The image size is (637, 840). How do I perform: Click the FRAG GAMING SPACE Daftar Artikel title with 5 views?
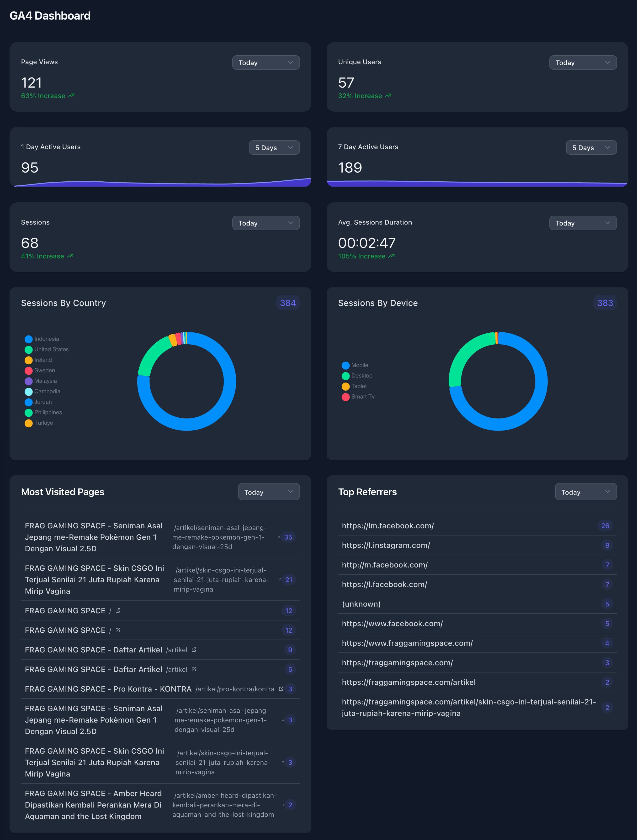pos(93,669)
